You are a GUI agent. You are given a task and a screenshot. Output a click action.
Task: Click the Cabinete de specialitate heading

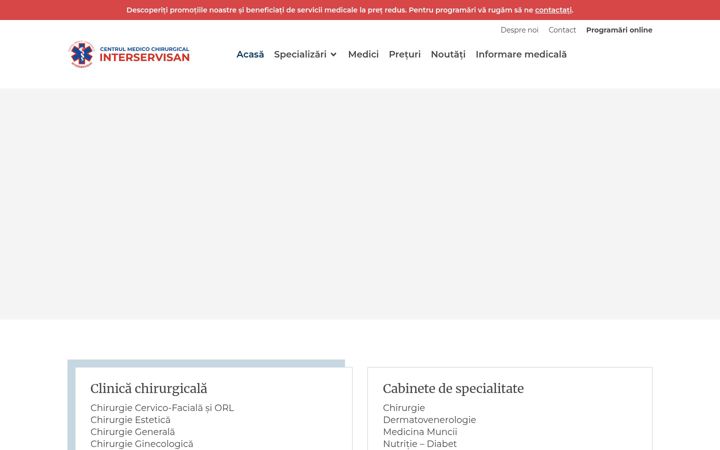453,388
